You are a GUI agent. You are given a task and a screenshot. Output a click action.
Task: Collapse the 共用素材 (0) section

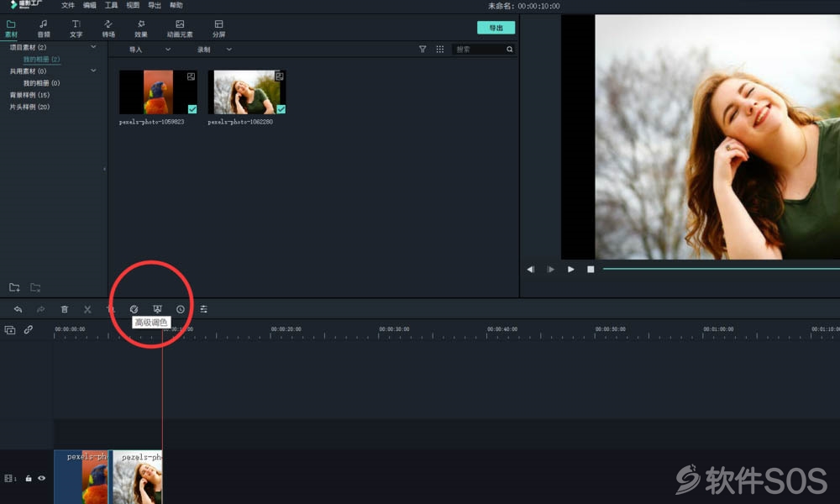(x=93, y=71)
